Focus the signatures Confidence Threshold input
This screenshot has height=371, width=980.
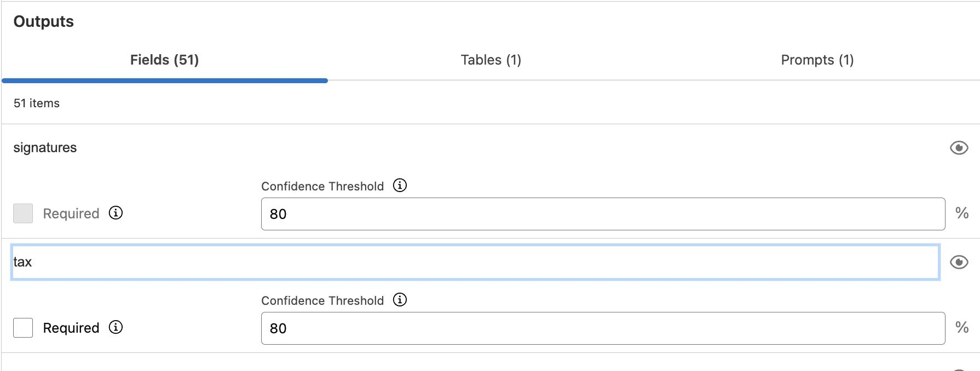602,214
